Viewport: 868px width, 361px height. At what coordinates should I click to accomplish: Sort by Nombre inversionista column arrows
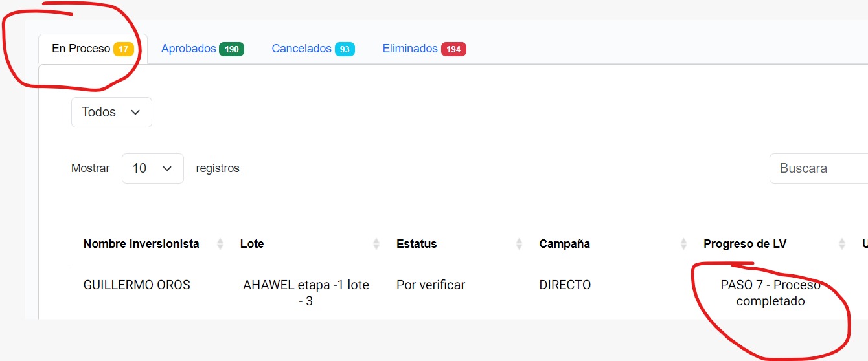(220, 244)
